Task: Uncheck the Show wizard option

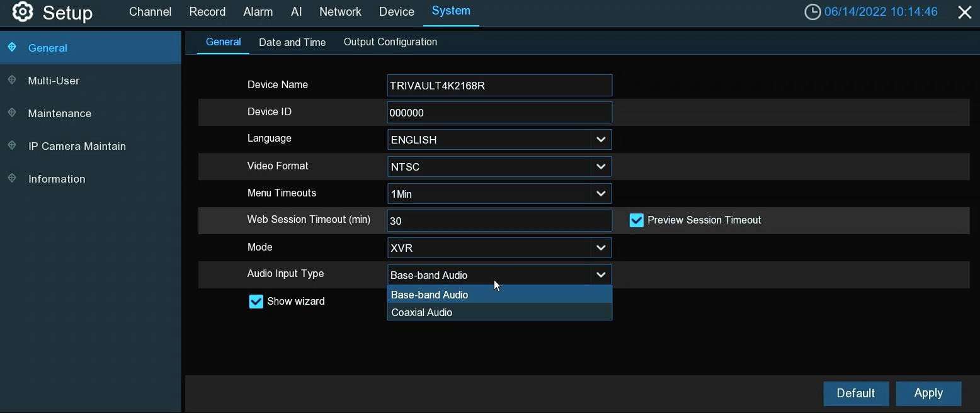Action: click(255, 302)
